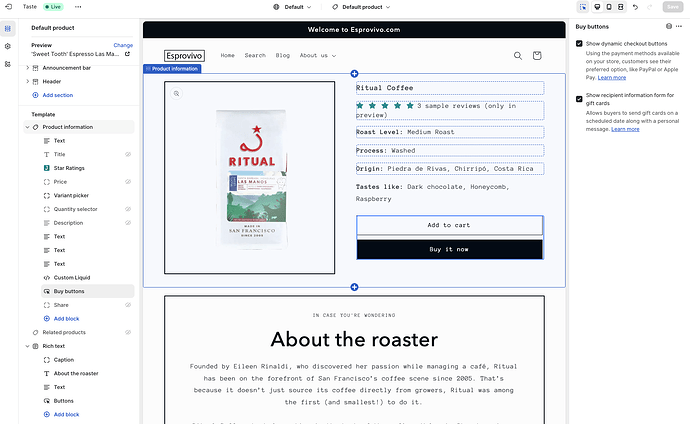This screenshot has height=424, width=690.
Task: Click the database icon in Buy buttons panel
Action: [x=669, y=26]
